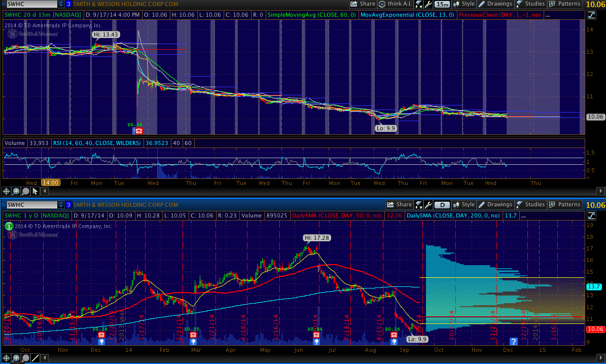Screen dimensions: 606x364
Task: Click the wrench settings icon in top chart toolbar
Action: click(x=429, y=4)
